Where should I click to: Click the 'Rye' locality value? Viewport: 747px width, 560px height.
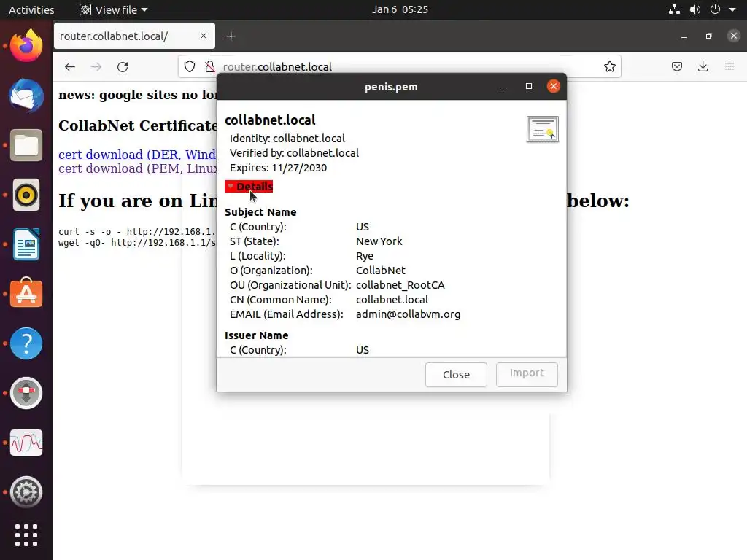click(365, 256)
